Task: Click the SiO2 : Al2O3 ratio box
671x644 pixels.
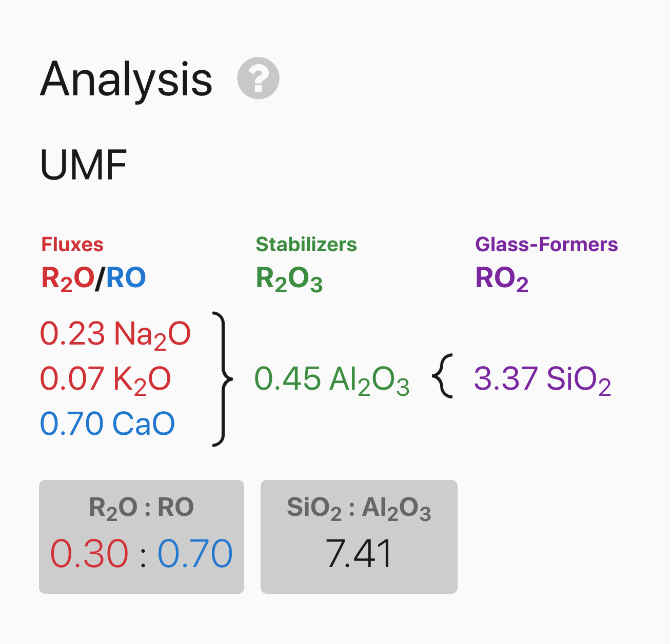Action: [x=359, y=537]
